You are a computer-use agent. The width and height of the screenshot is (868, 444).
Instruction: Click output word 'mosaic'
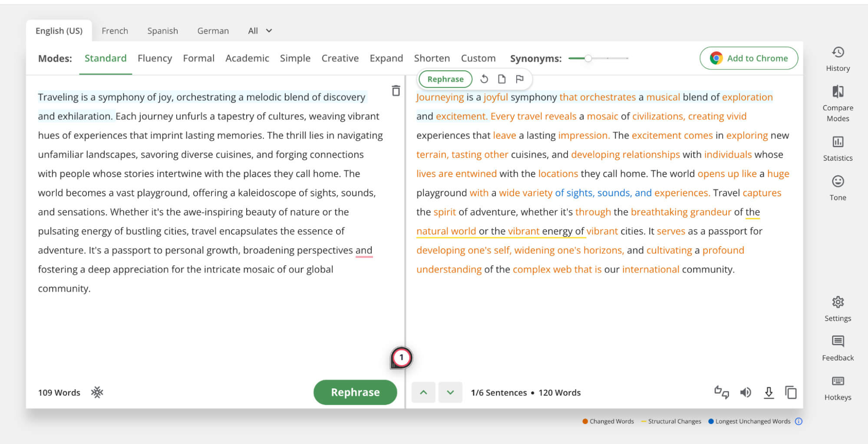602,116
